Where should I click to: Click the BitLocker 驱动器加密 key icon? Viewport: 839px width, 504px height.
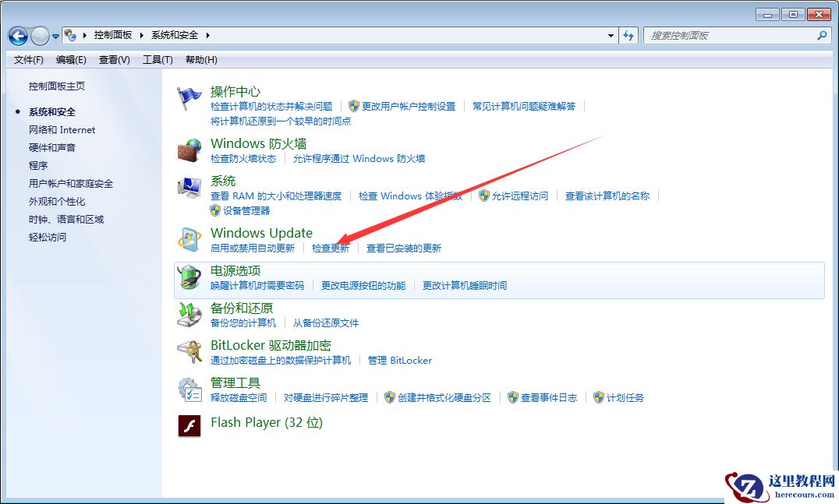(x=189, y=352)
